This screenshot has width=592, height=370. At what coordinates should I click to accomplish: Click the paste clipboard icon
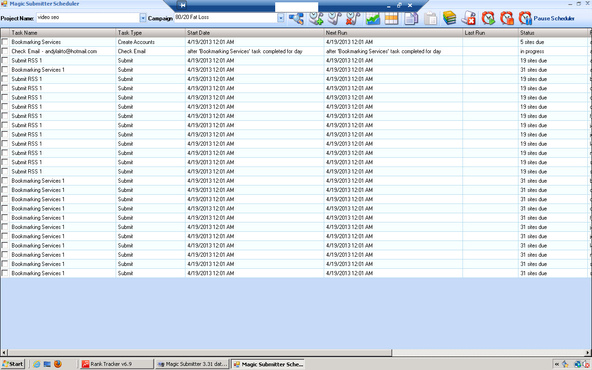coord(430,18)
